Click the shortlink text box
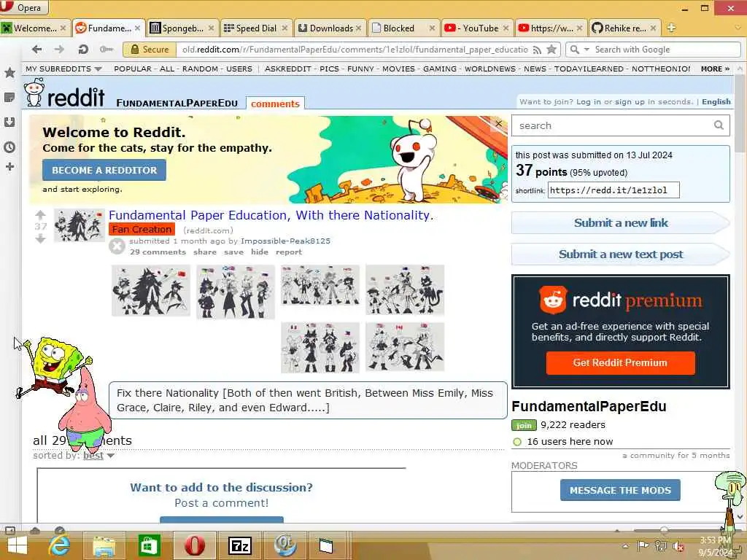 [614, 190]
